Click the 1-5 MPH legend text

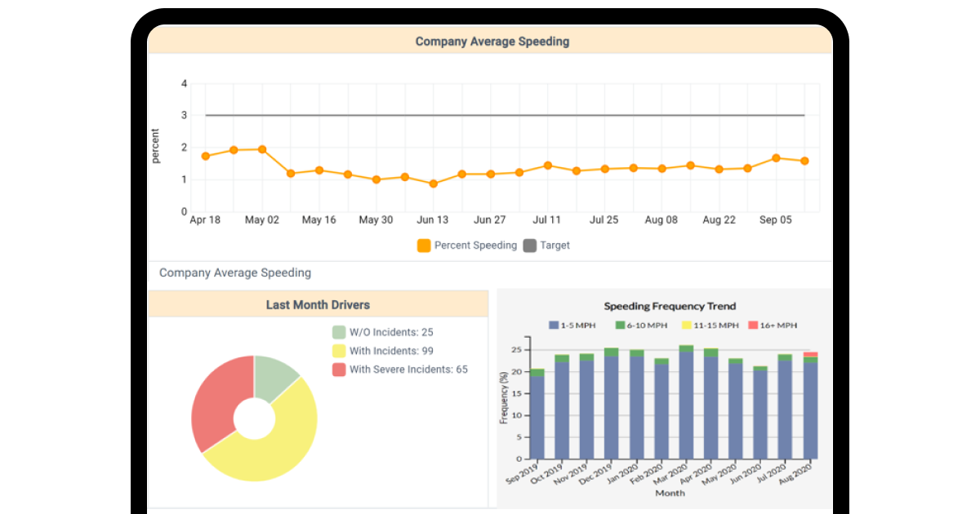coord(577,326)
